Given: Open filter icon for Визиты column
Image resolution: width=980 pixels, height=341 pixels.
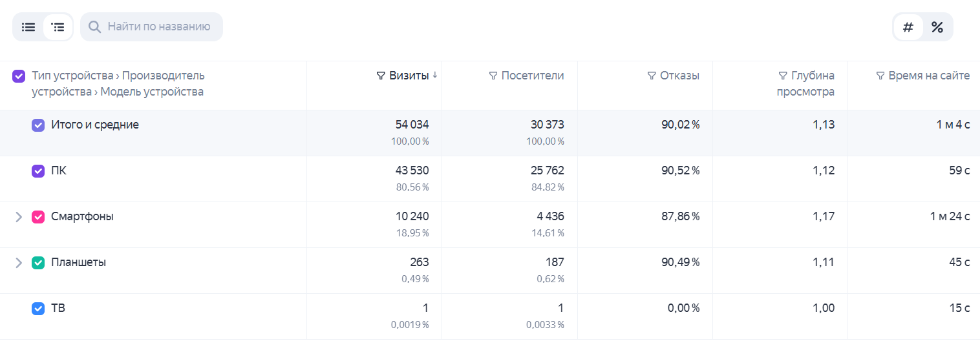Looking at the screenshot, I should pyautogui.click(x=381, y=76).
